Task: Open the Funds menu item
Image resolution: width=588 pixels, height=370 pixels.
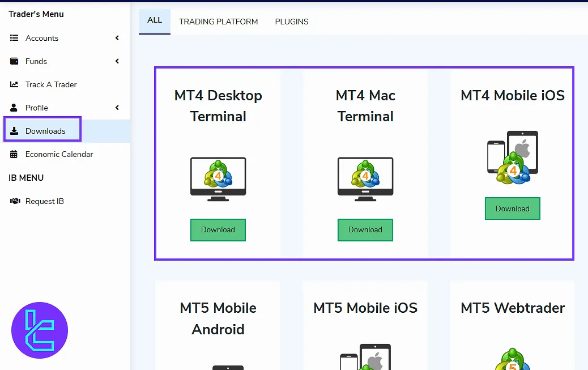Action: click(65, 61)
